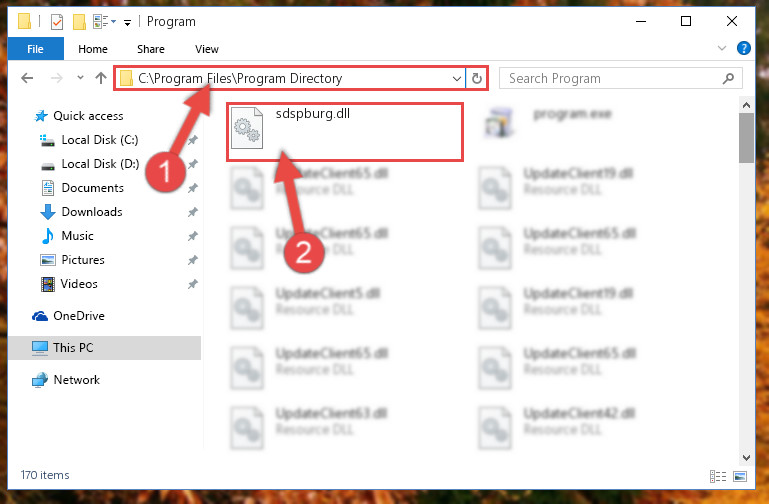
Task: Open the View ribbon tab
Action: [206, 49]
